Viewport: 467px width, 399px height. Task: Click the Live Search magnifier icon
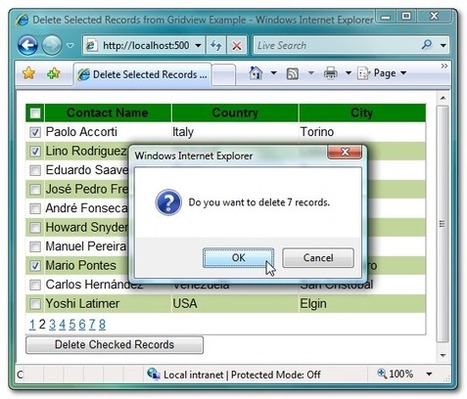click(x=427, y=44)
